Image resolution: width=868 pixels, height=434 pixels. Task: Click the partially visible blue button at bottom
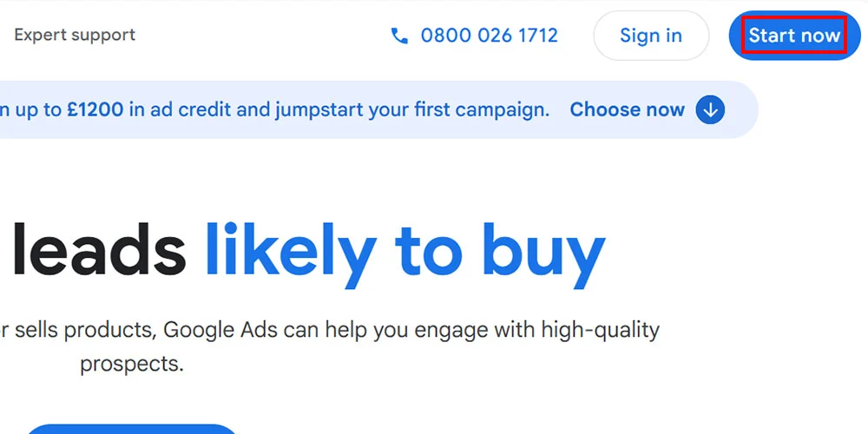(130, 429)
